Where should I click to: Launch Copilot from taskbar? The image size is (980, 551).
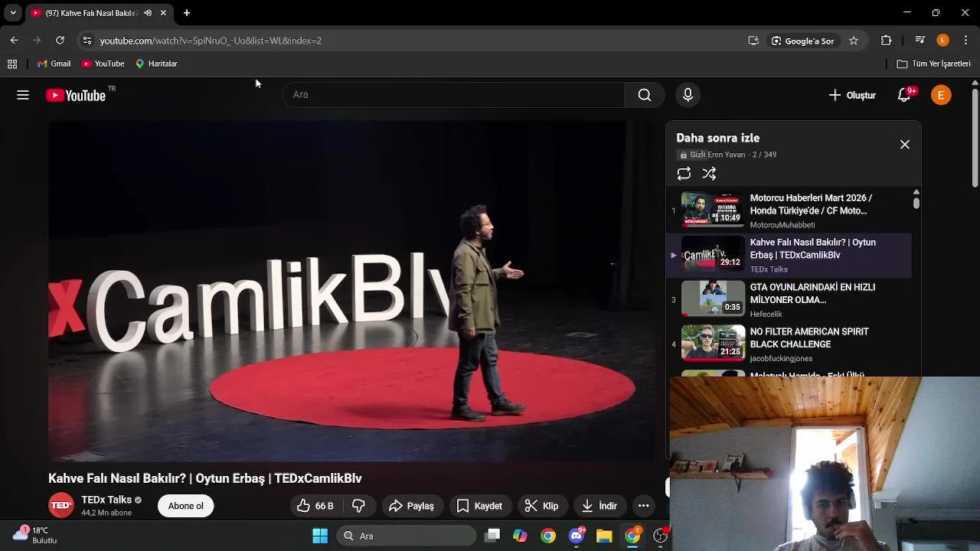pos(520,536)
